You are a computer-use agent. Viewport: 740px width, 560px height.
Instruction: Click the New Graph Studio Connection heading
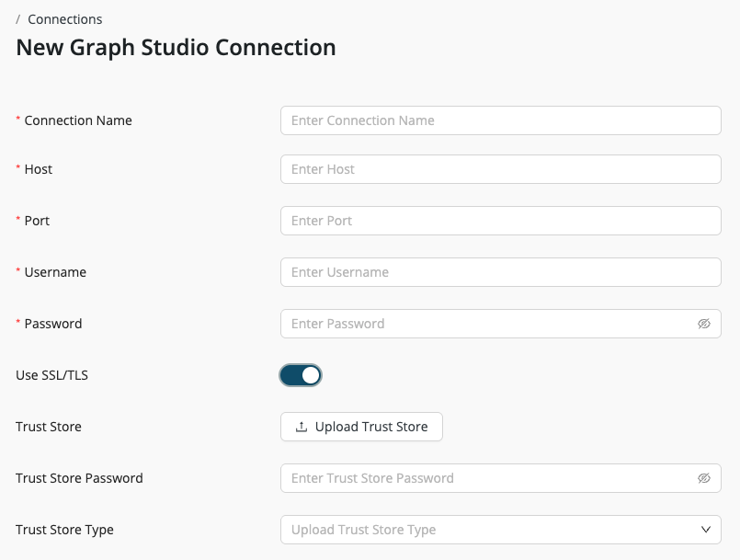tap(174, 47)
